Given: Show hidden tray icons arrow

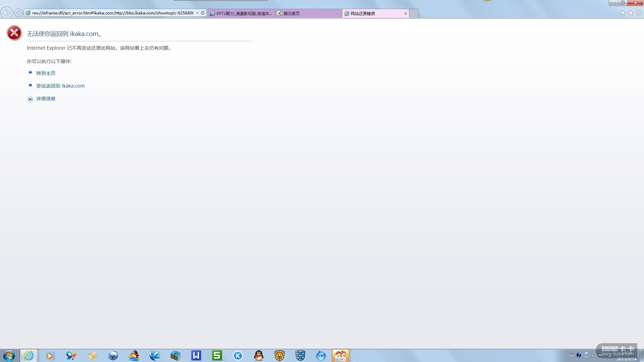Looking at the screenshot, I should click(x=593, y=356).
